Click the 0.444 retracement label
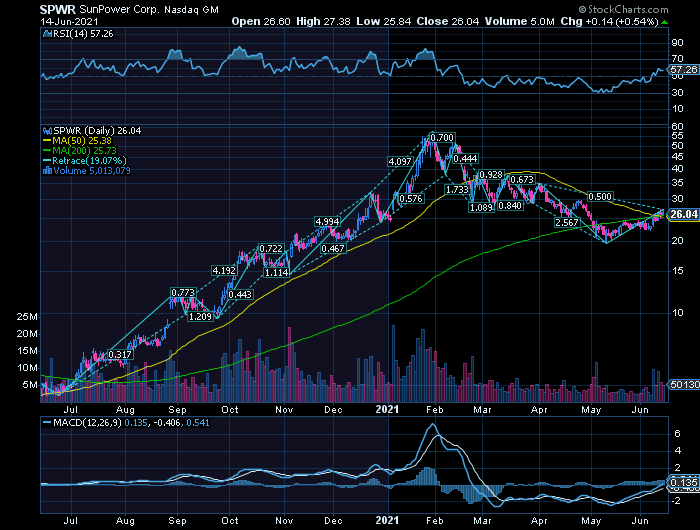The image size is (700, 530). pos(465,159)
